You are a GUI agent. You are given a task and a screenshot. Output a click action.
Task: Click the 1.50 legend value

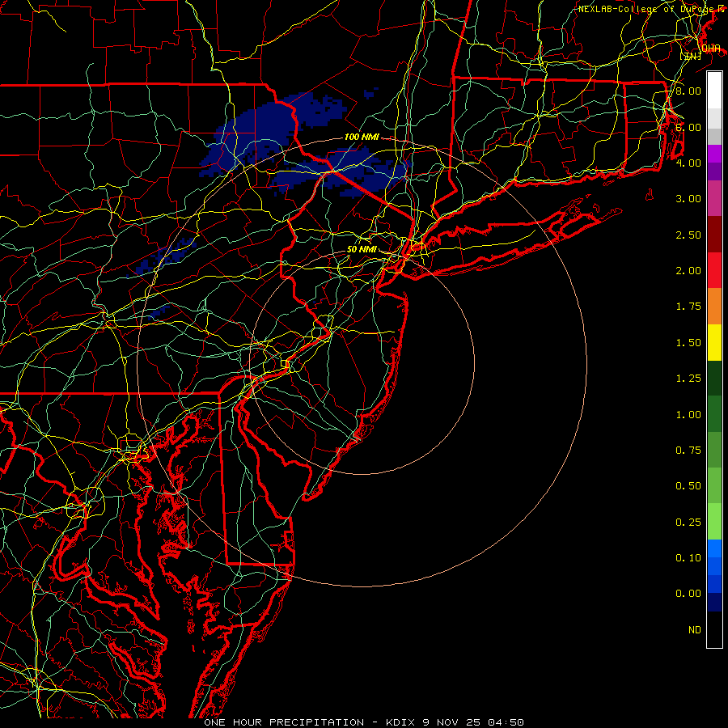tap(688, 343)
